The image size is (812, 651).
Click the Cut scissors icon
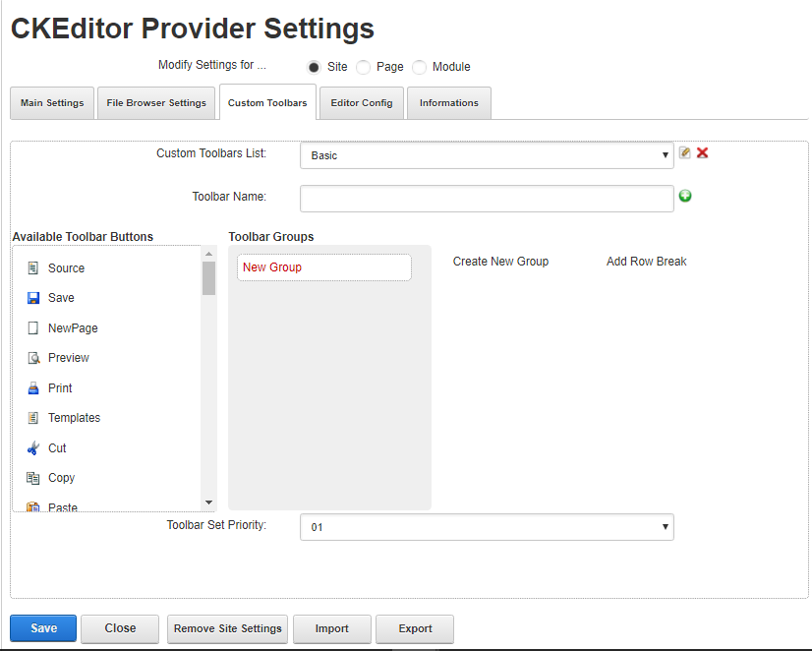(33, 448)
